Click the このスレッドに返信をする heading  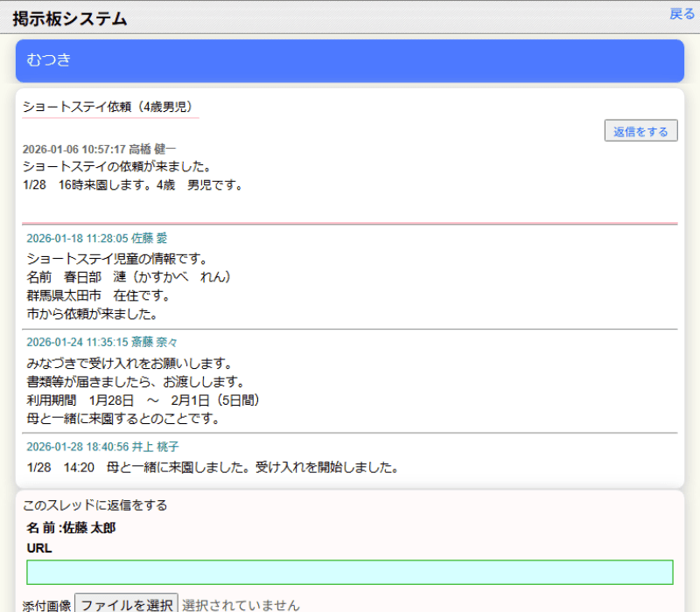[94, 505]
